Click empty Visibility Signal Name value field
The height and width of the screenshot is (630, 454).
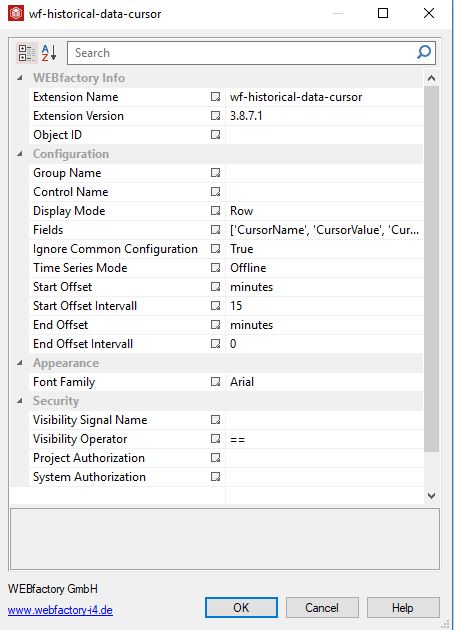coord(324,420)
